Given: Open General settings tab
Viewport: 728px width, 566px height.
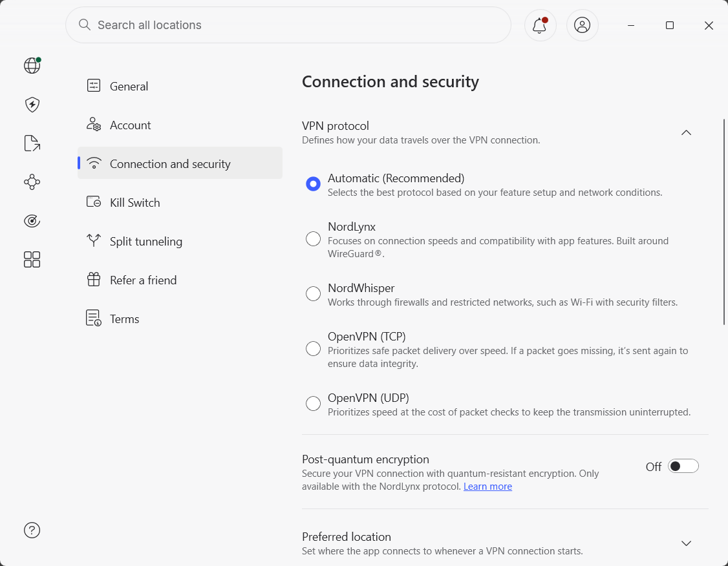Looking at the screenshot, I should pyautogui.click(x=180, y=86).
